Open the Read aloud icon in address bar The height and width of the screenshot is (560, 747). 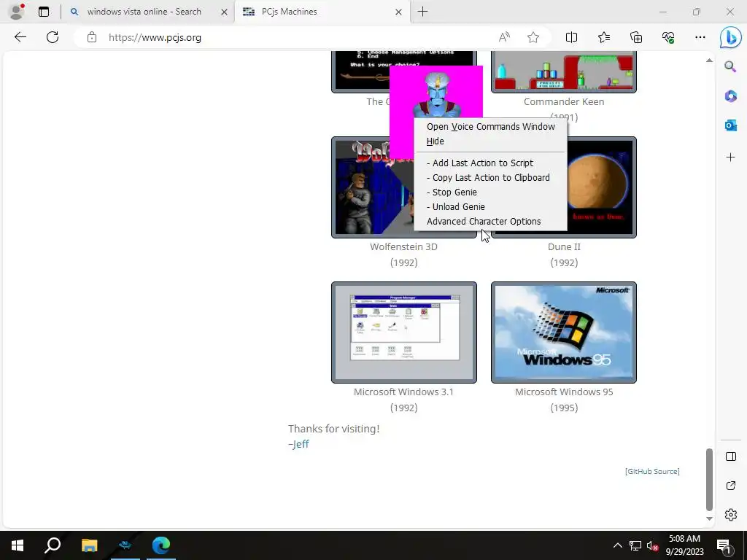(504, 37)
